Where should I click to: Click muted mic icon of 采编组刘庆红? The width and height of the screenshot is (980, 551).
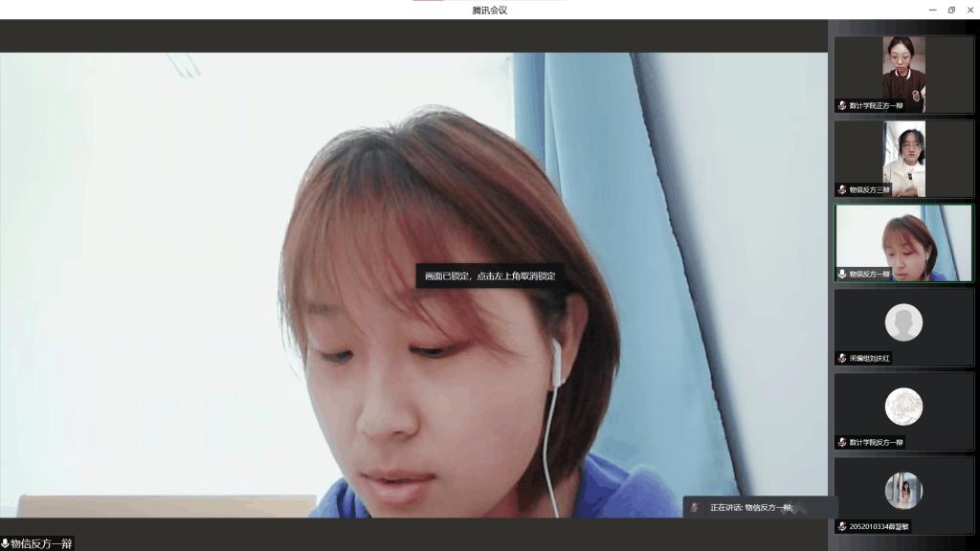842,359
